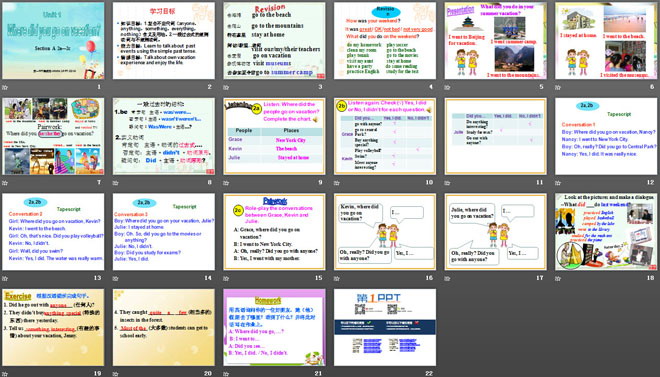Click the star icon below slide 3

(x=226, y=88)
